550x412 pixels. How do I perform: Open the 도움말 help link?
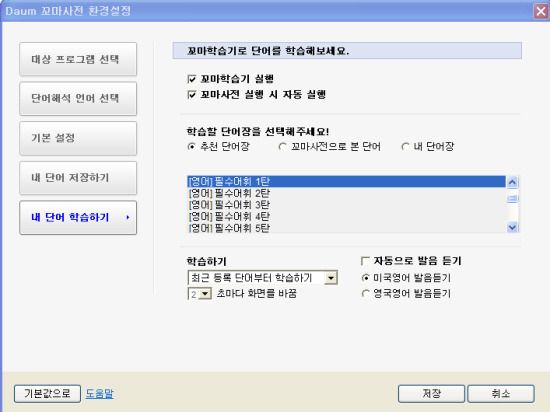pos(100,394)
